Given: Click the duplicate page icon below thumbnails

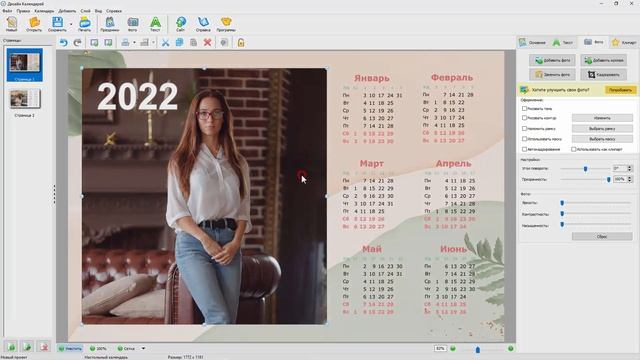Looking at the screenshot, I should coord(27,347).
